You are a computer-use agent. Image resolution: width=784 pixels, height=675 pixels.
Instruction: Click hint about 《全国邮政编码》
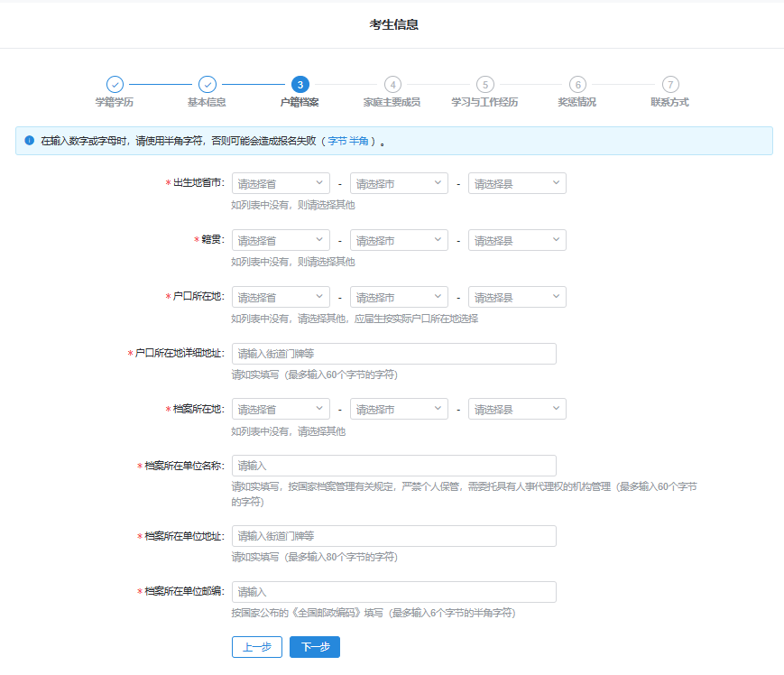(x=373, y=613)
